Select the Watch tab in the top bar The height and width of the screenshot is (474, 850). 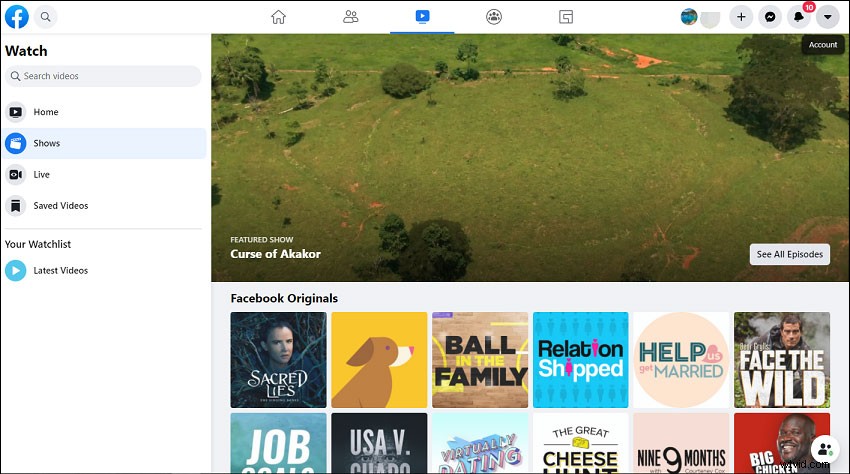(x=422, y=17)
